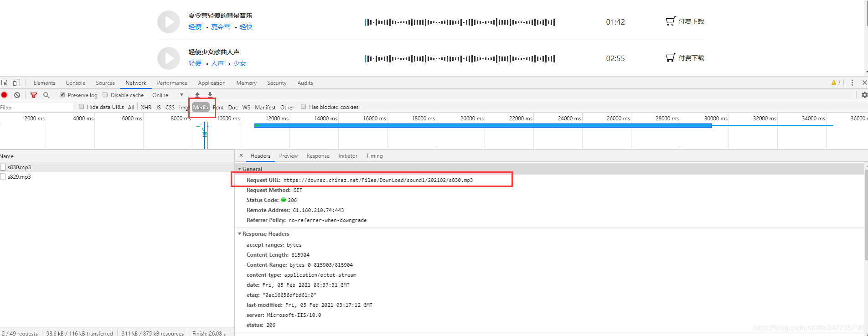The height and width of the screenshot is (336, 868).
Task: Open the Online throttling dropdown
Action: (168, 95)
